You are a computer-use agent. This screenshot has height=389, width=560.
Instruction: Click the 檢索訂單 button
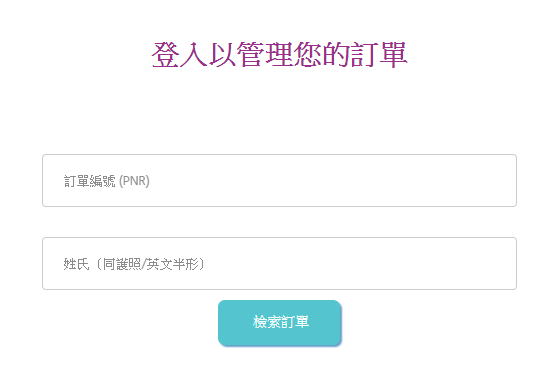pos(280,323)
